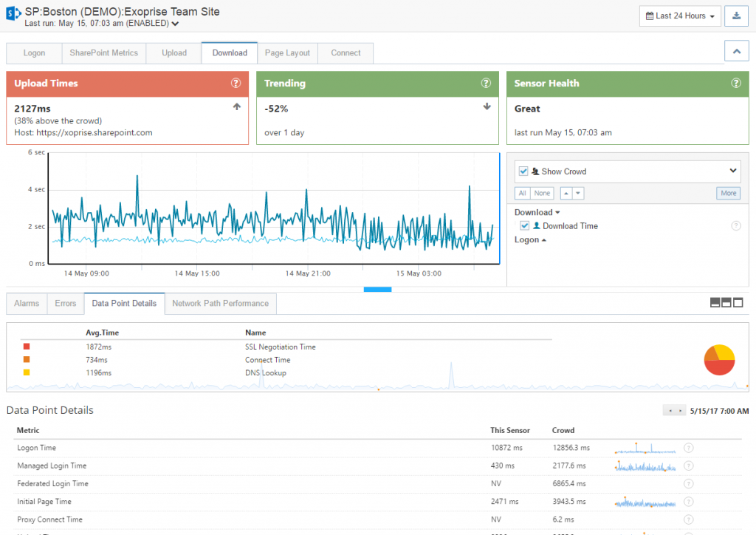Expand the Logon metric group
This screenshot has height=535, width=756.
coord(529,239)
